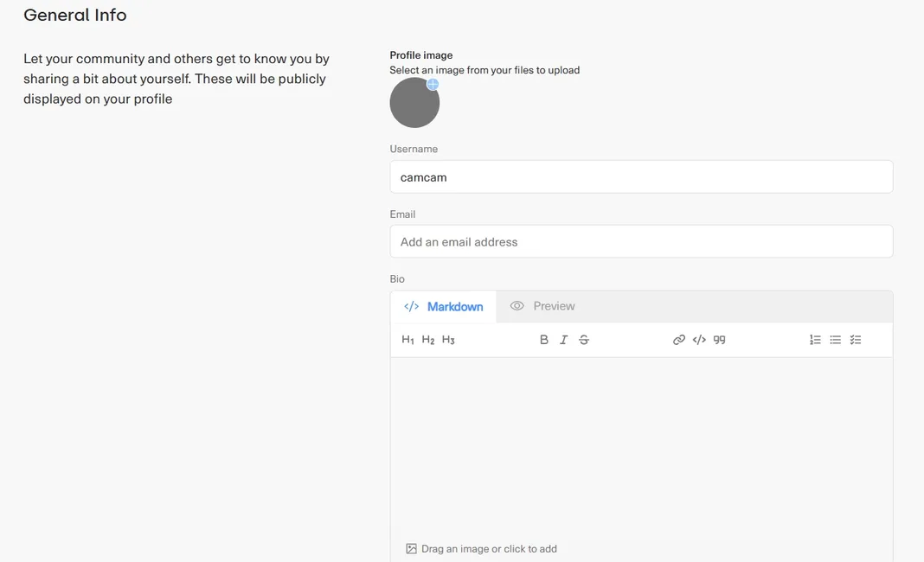
Task: Insert a bulleted list in Bio
Action: (836, 340)
